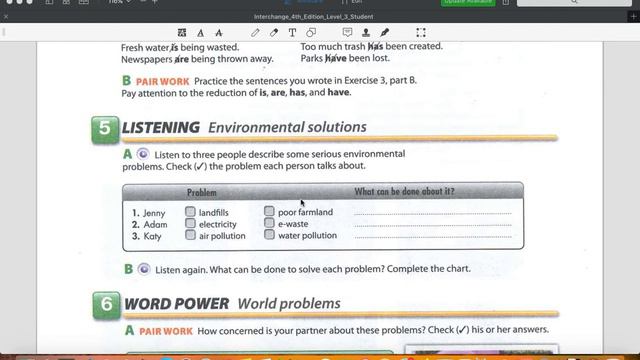
Task: Click 'Listen again. What can be done' instruction
Action: (313, 269)
